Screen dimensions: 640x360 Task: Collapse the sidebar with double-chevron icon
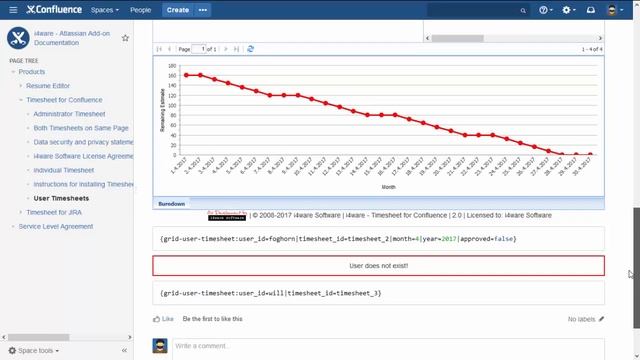coord(124,351)
